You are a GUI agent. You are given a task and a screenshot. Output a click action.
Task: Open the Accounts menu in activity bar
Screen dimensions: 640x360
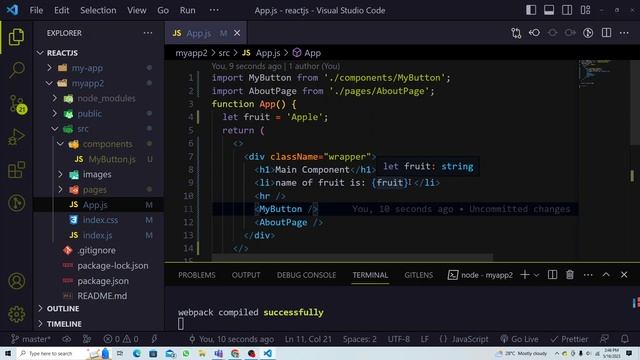(x=16, y=281)
